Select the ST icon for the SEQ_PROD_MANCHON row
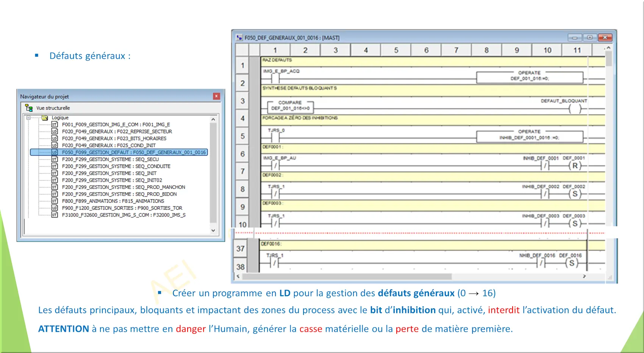This screenshot has height=353, width=644. point(55,187)
